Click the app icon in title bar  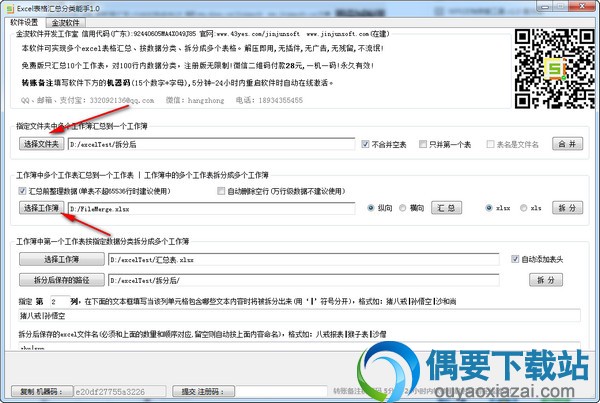(x=10, y=8)
